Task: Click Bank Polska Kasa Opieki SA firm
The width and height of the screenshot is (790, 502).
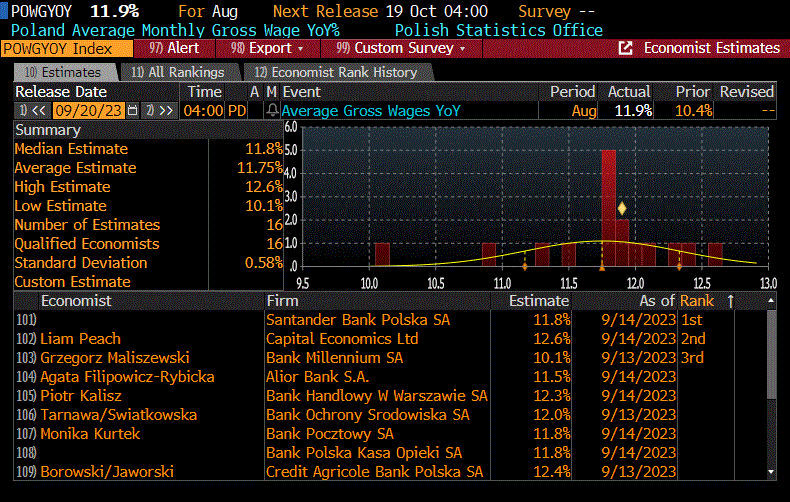Action: tap(364, 453)
